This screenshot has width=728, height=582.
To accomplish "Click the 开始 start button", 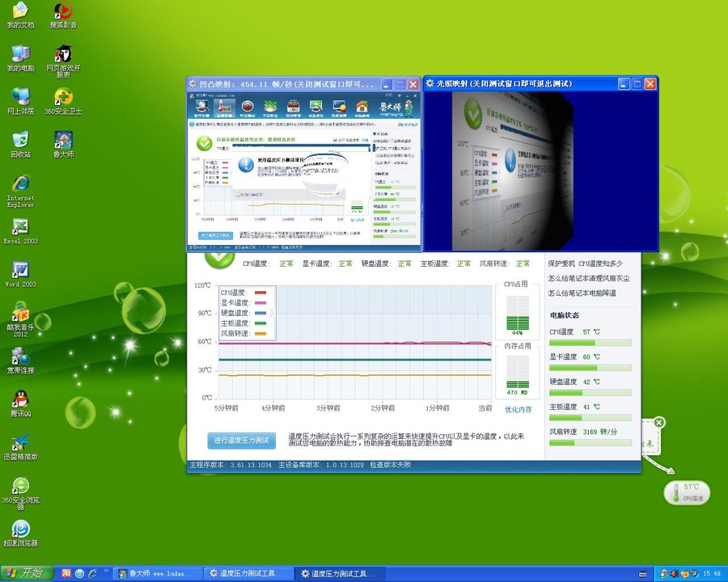I will 27,573.
